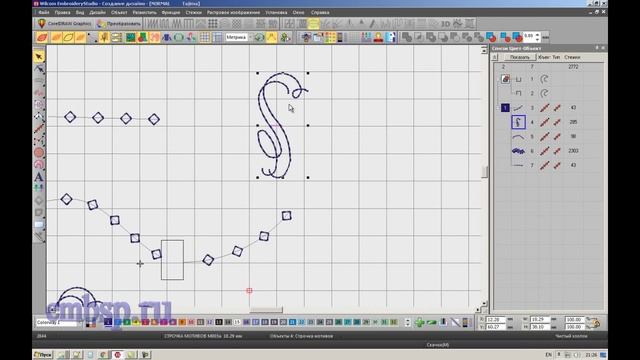
Task: Click the Преобразовать convert button
Action: [119, 24]
